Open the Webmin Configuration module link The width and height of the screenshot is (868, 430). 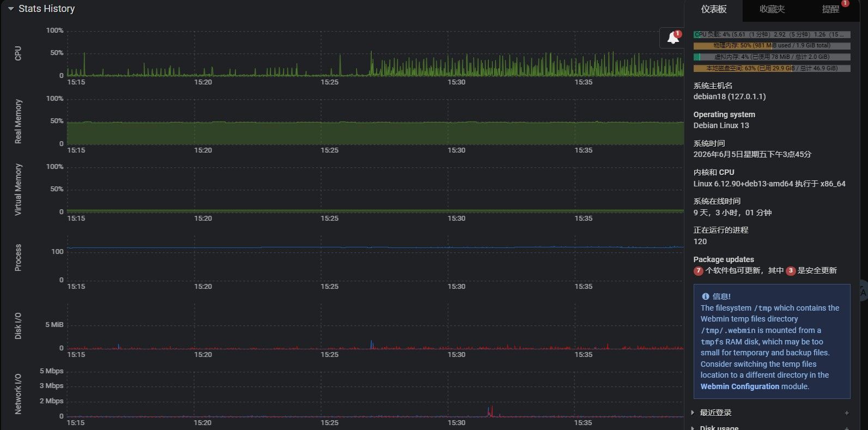[739, 386]
